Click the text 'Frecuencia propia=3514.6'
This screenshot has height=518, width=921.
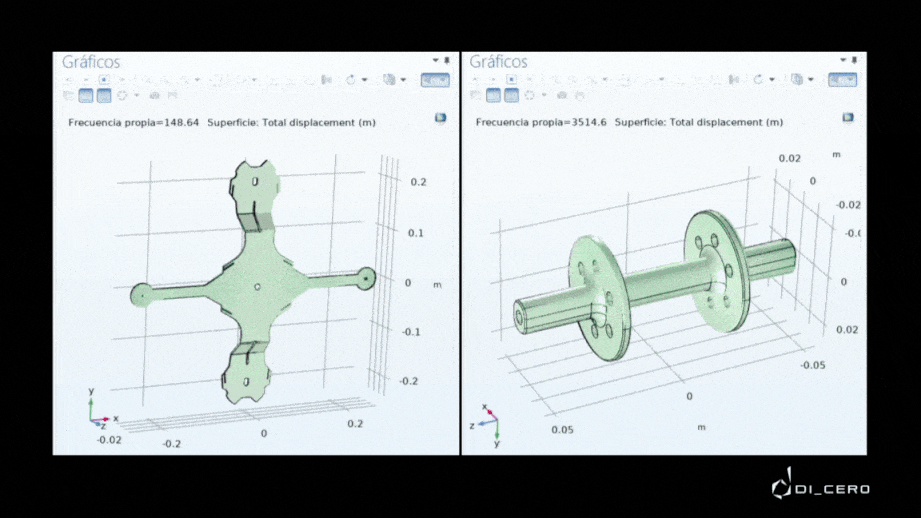point(541,122)
